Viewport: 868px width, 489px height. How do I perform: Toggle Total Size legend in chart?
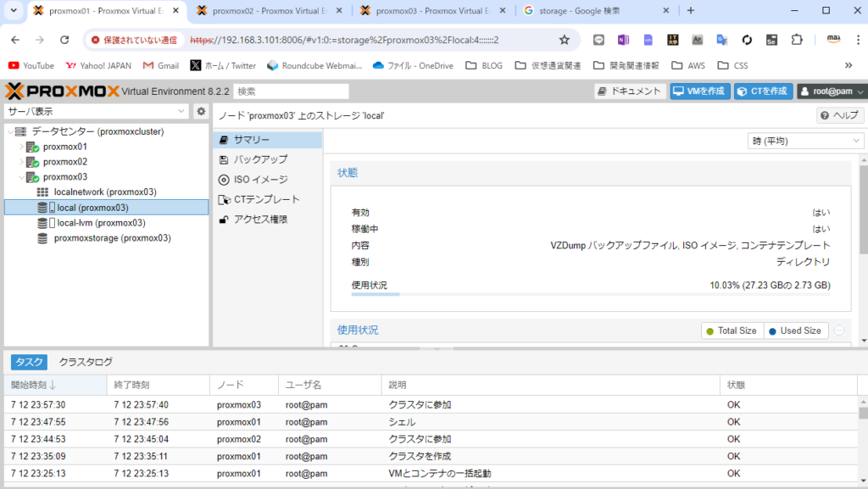(x=732, y=331)
